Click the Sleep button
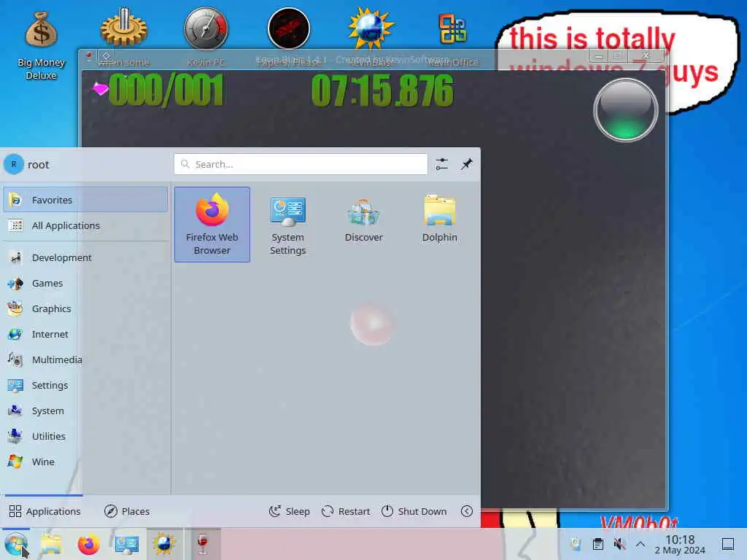This screenshot has width=747, height=560. [289, 511]
